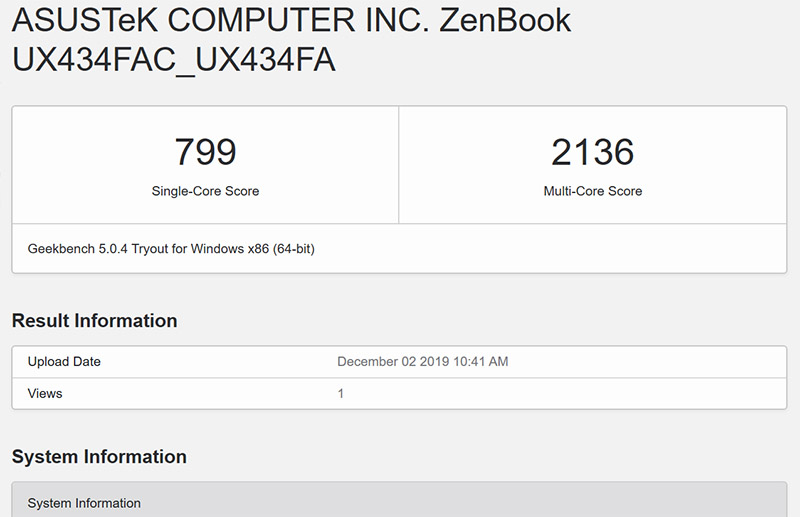Click the Views row label
The width and height of the screenshot is (800, 517).
pos(45,394)
